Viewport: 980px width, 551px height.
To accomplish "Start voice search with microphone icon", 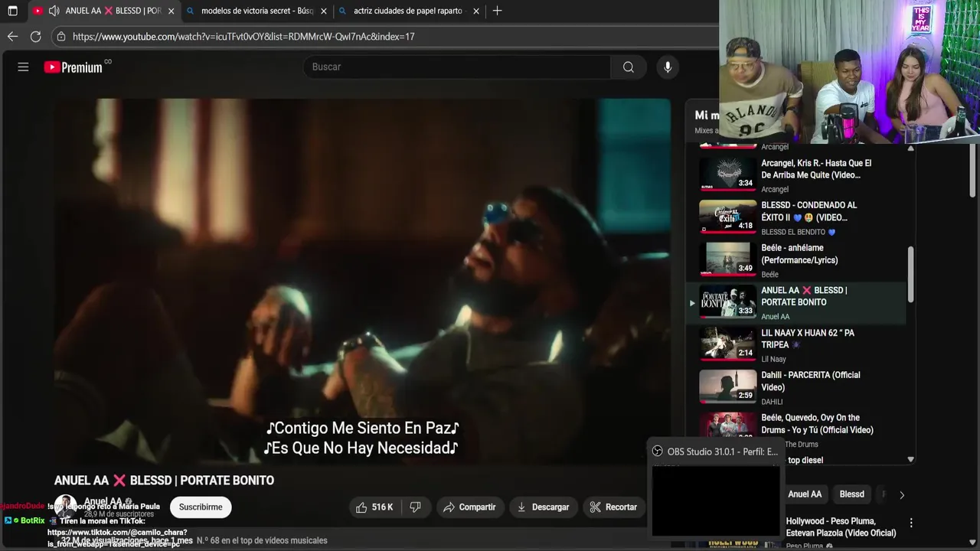I will [668, 67].
